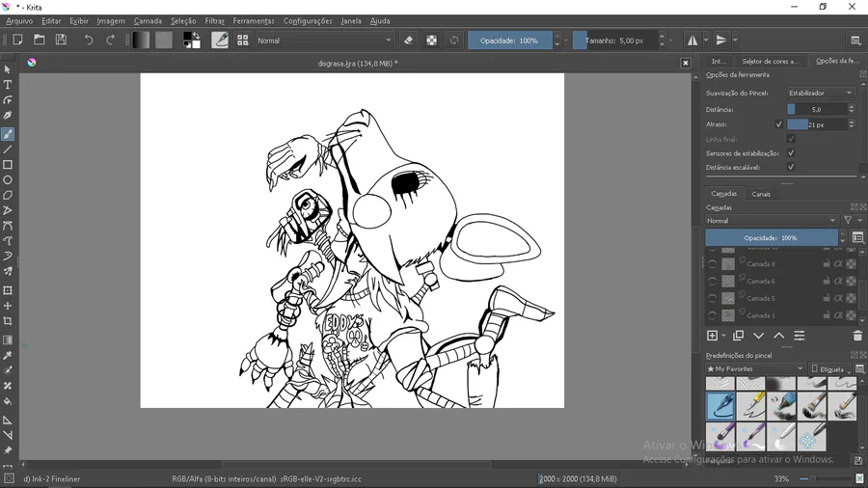Select the Polygon tool

[x=8, y=196]
